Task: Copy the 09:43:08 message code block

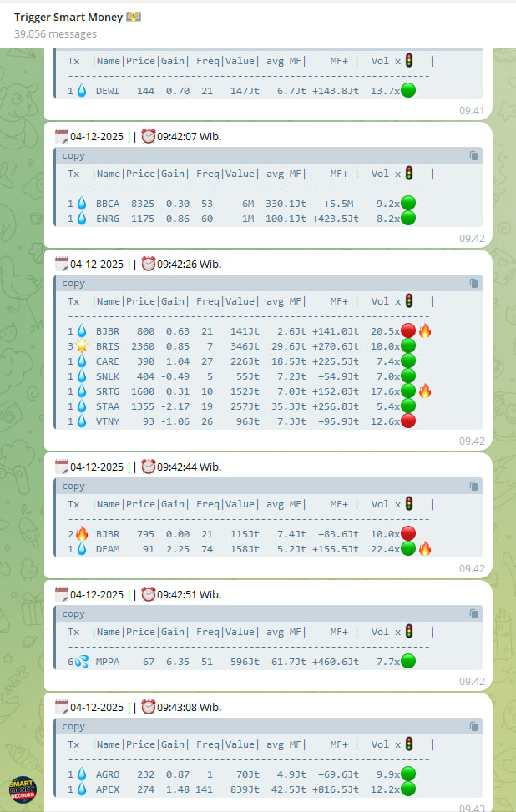Action: click(473, 727)
